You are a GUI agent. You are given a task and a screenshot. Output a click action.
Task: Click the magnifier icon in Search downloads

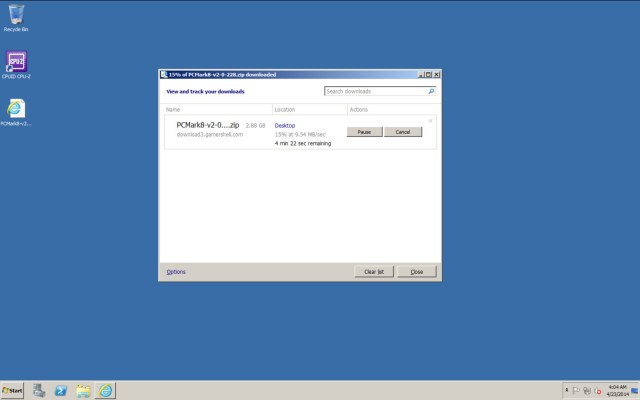tap(431, 91)
